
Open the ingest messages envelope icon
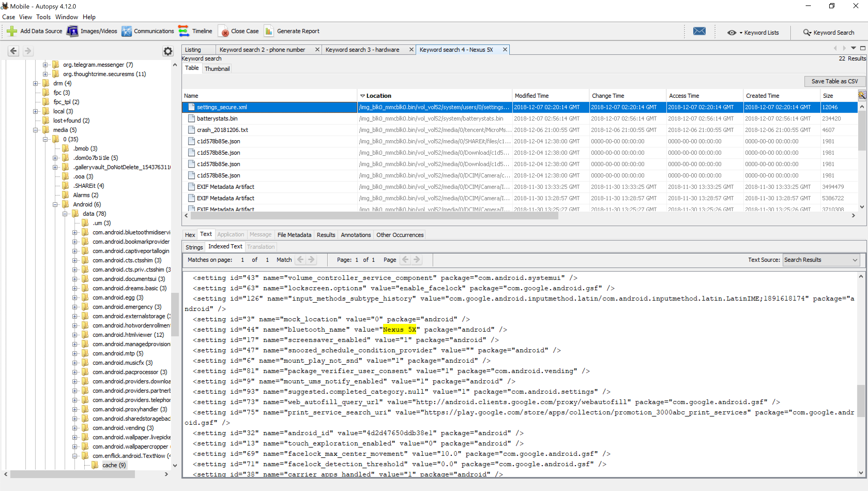(699, 31)
